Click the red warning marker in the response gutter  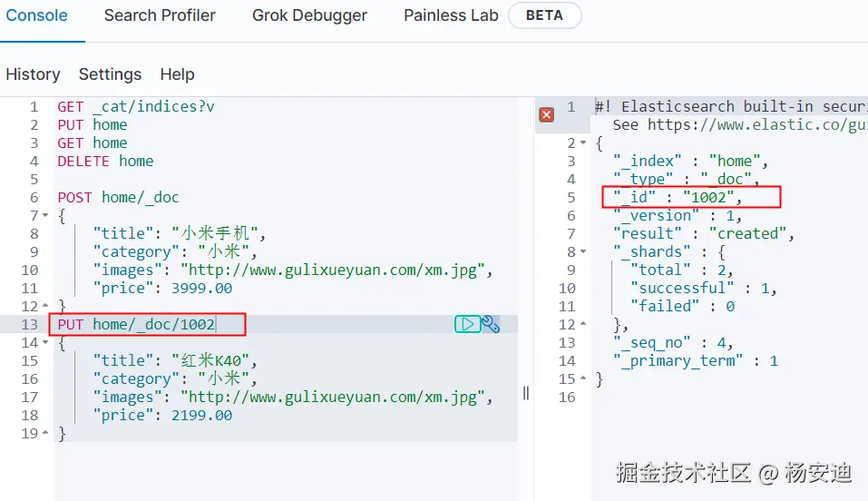(x=546, y=114)
